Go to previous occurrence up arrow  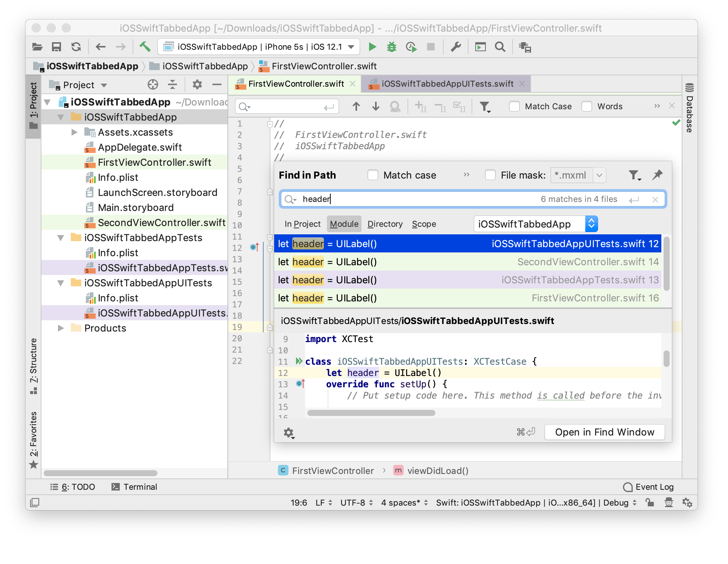coord(356,106)
